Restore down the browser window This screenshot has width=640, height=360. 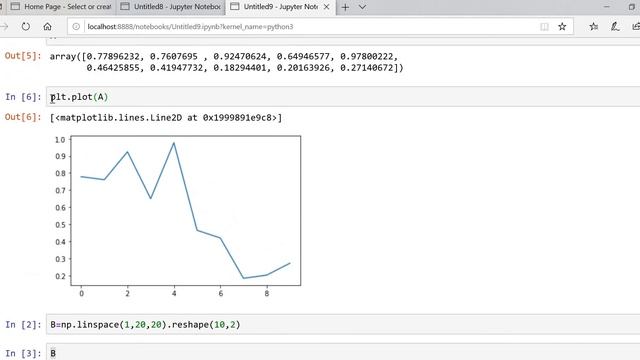click(632, 7)
